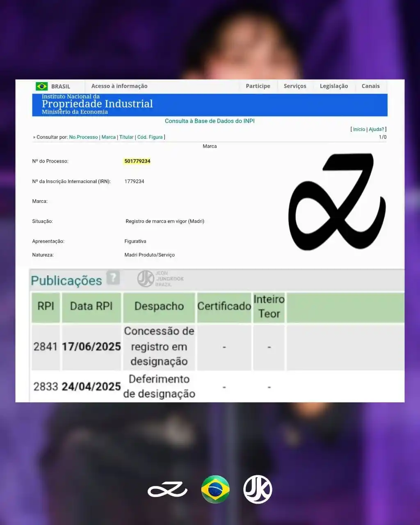Viewport: 420px width, 525px height.
Task: Click the Registro de marca em vigor (Madri) text
Action: click(x=165, y=221)
